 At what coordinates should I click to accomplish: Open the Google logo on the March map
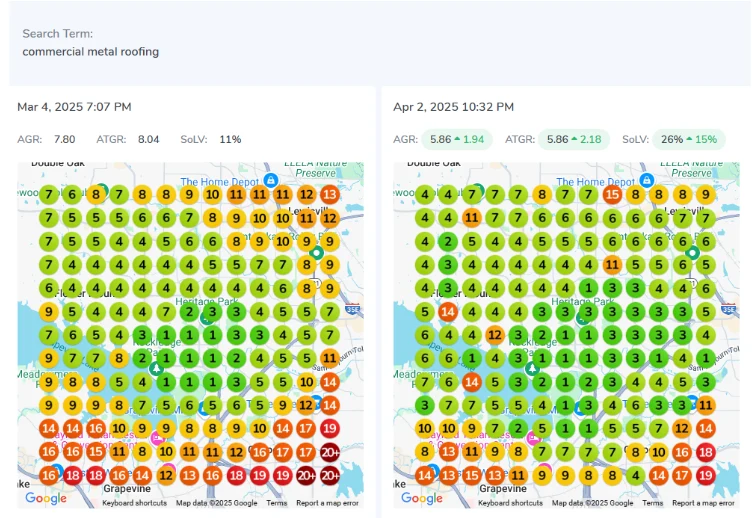(46, 498)
